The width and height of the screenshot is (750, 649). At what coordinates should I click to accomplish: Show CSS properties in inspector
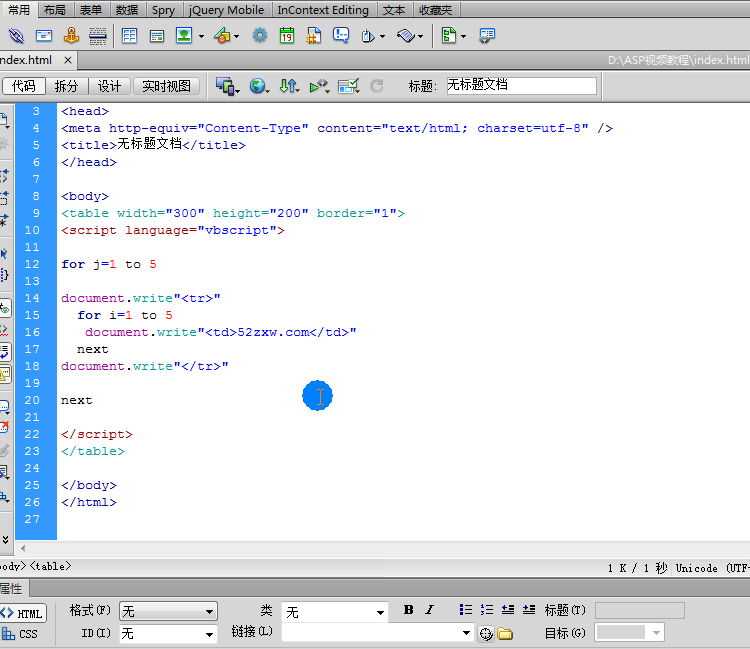click(x=20, y=634)
